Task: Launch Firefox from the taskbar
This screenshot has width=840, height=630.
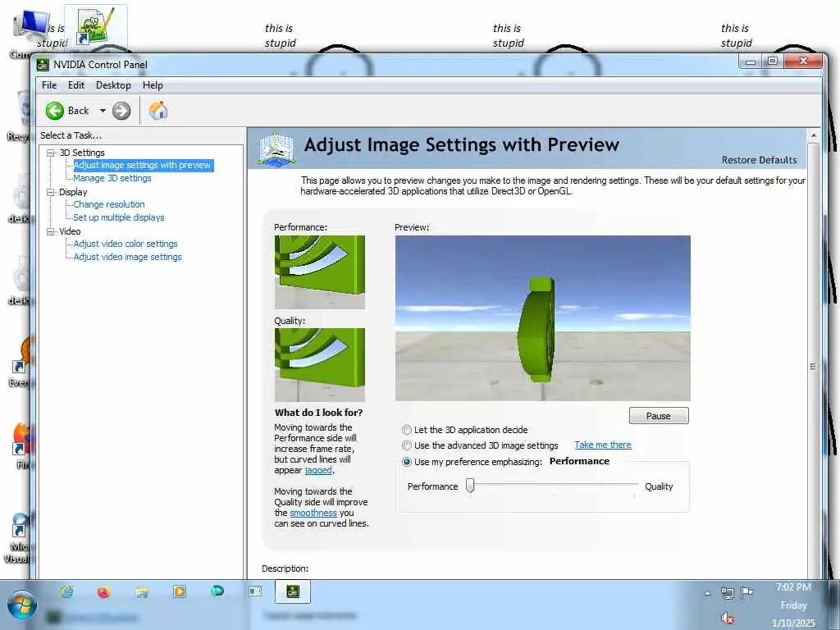Action: click(x=104, y=591)
